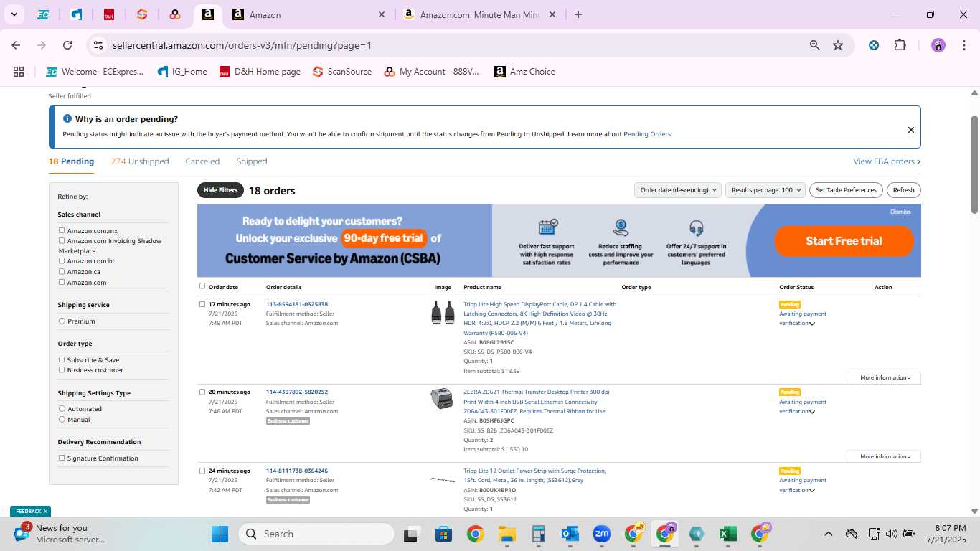Open View FBA orders link
The width and height of the screenshot is (980, 551).
click(887, 161)
